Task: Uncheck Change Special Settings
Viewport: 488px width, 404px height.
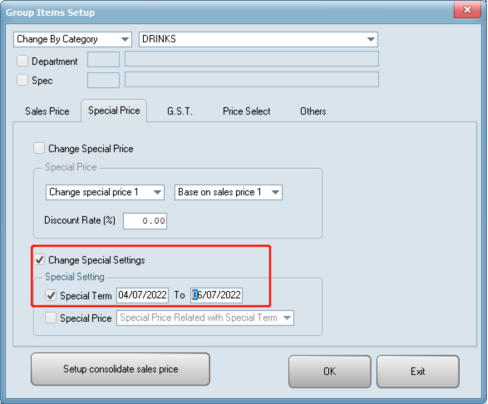Action: tap(40, 260)
